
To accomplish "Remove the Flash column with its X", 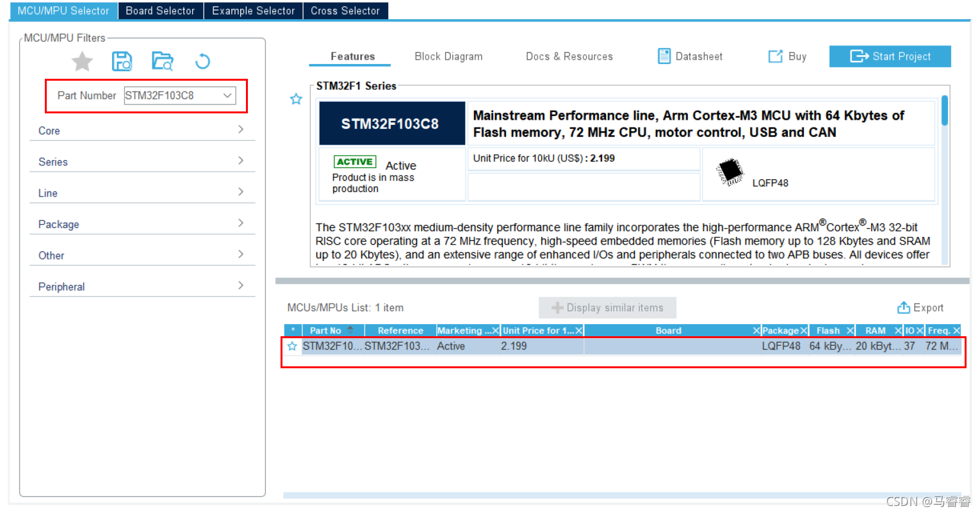I will coord(850,330).
